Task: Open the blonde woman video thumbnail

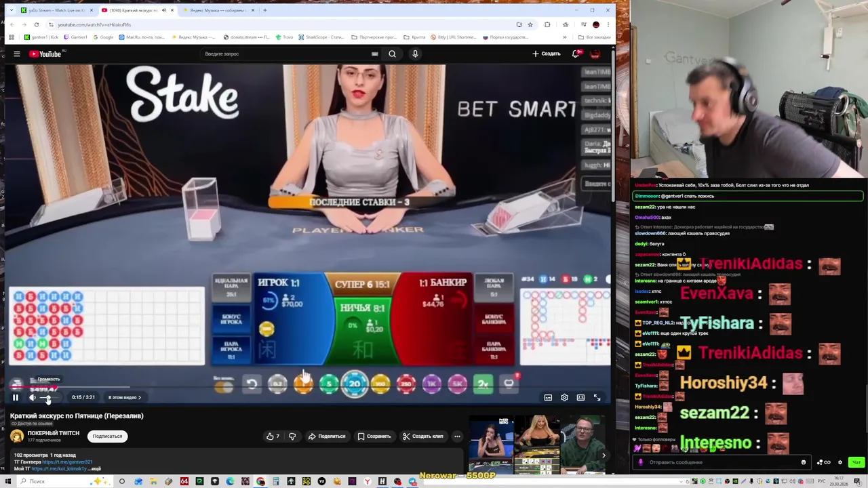Action: click(536, 444)
